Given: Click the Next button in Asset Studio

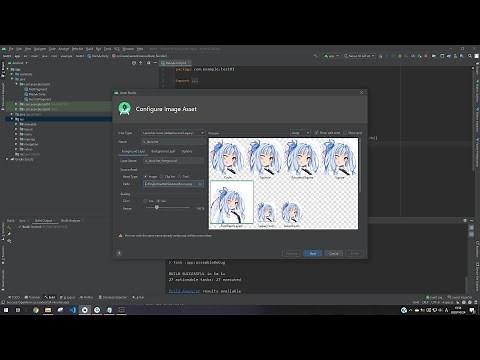Looking at the screenshot, I should pyautogui.click(x=313, y=253).
